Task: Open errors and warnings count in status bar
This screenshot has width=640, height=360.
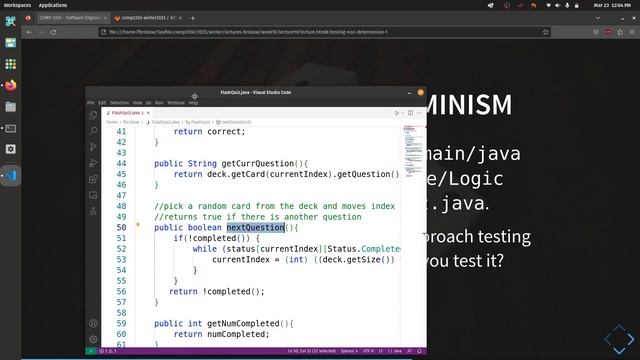Action: (108, 351)
